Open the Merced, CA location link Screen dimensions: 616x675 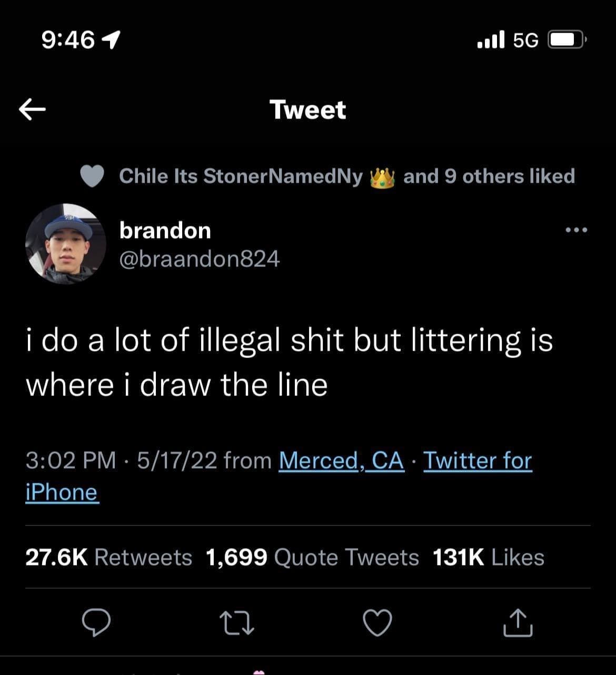click(341, 461)
